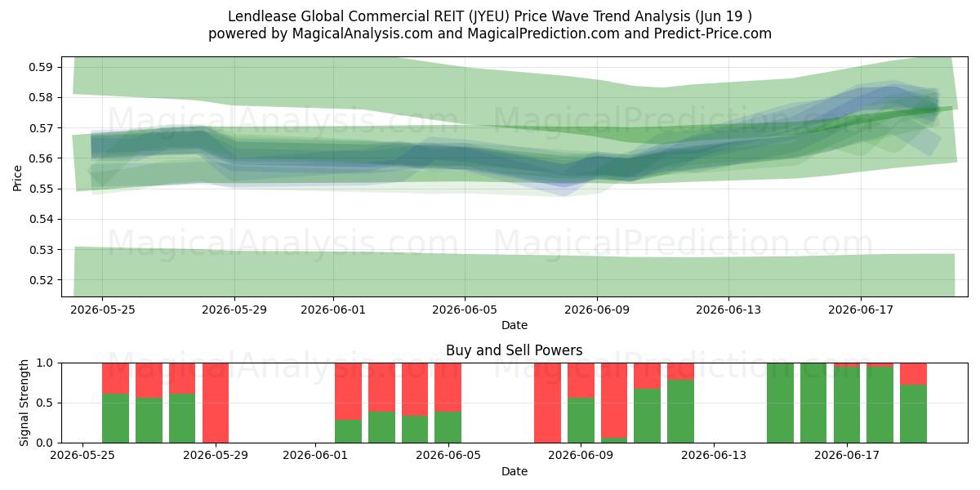Click the 'powered by MagicalAnalysis.com' subtitle line

[490, 33]
